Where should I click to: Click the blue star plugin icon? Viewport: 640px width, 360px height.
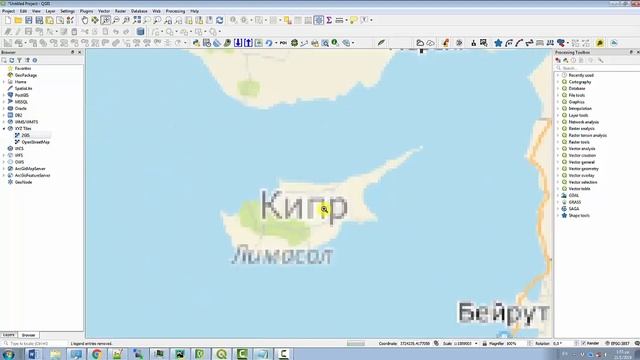point(498,43)
